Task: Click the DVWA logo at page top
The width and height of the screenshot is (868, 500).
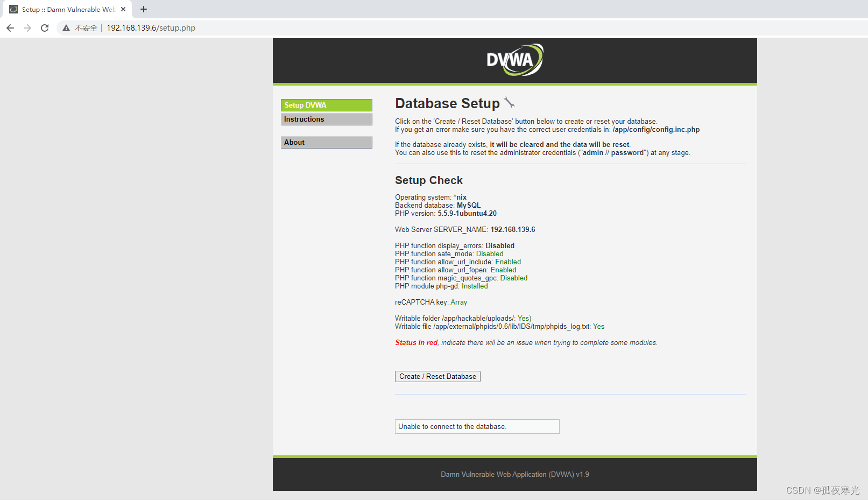Action: tap(514, 59)
